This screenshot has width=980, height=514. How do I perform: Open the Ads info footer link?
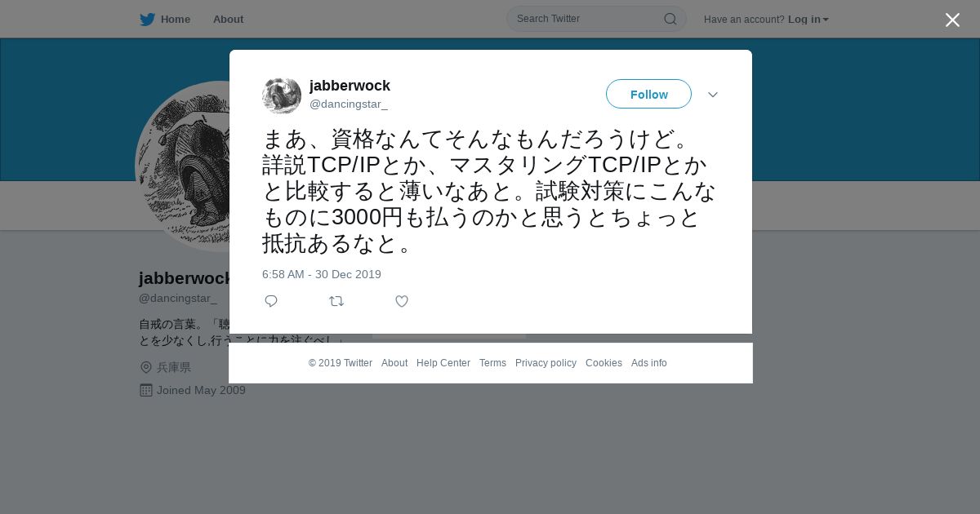(x=649, y=363)
